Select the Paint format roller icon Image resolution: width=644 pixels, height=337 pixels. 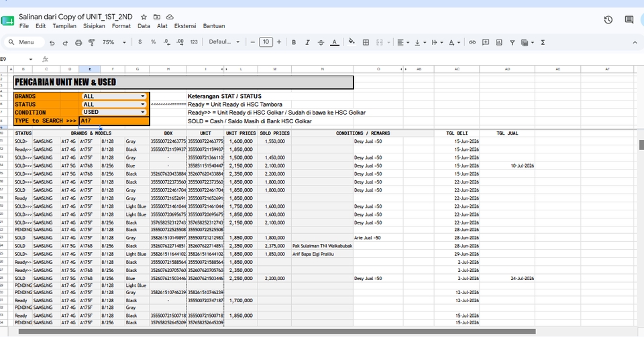pos(92,42)
